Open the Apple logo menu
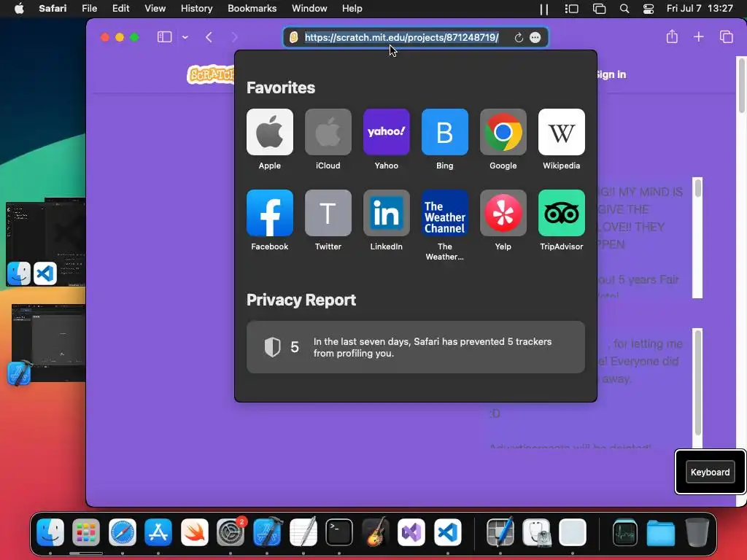 (19, 9)
